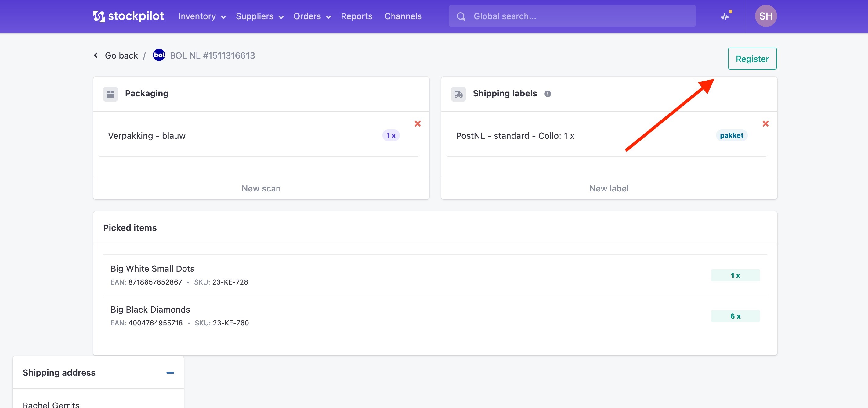868x408 pixels.
Task: Click the Shipping labels truck icon
Action: (458, 94)
